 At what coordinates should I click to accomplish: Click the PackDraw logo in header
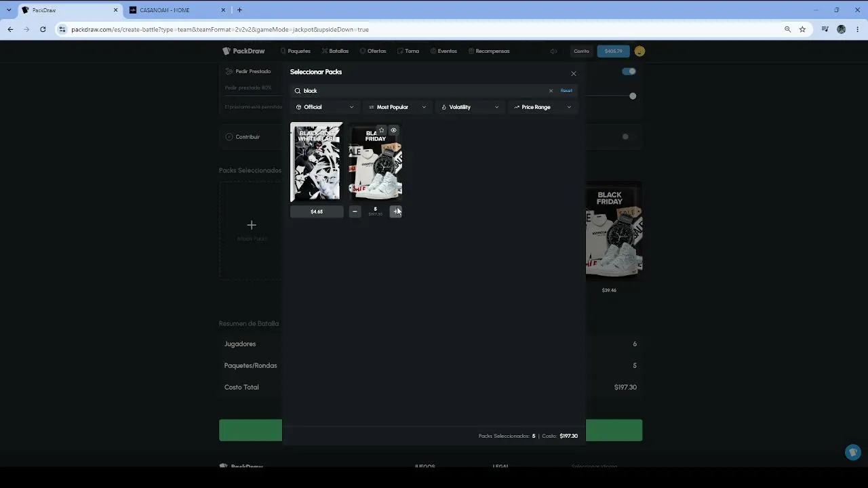tap(243, 51)
